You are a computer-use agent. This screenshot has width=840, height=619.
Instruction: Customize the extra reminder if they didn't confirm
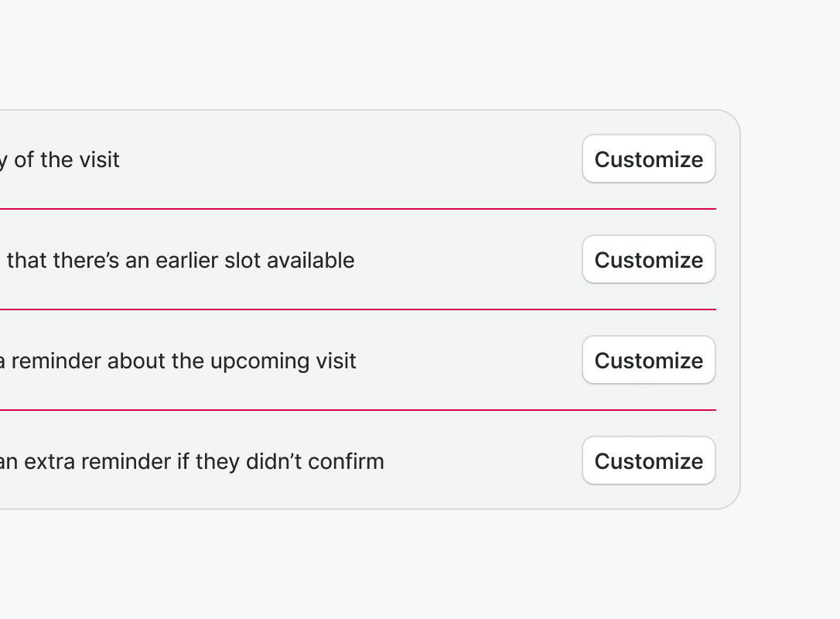pos(648,461)
